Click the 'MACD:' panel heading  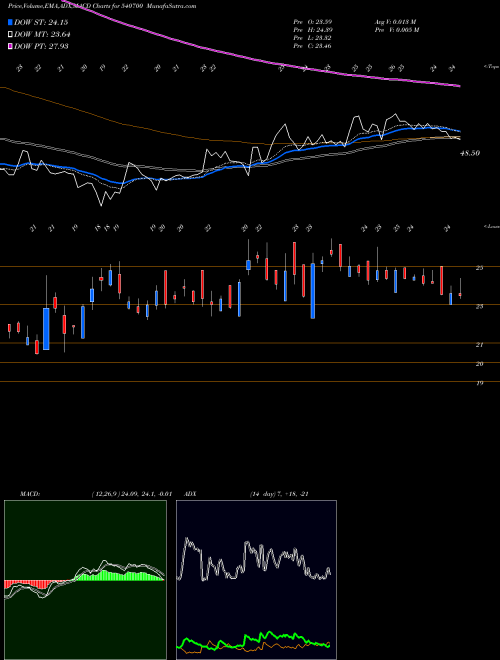point(30,494)
